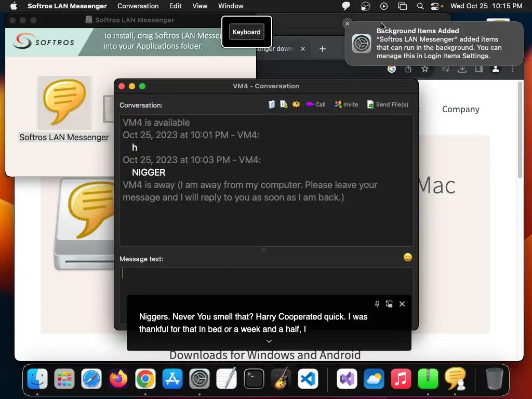Open TextEdit from the Dock
532x399 pixels.
(227, 379)
